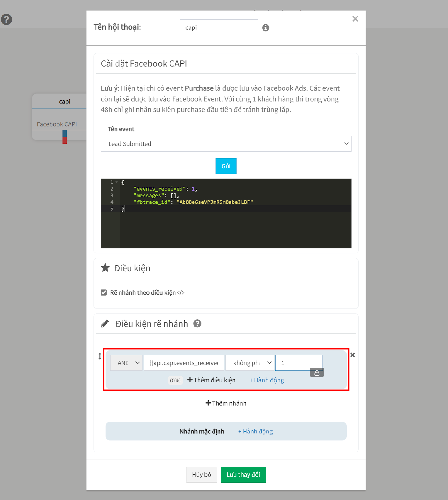Click '+ Thêm nhánh' to add a branch
The image size is (448, 500).
point(226,403)
